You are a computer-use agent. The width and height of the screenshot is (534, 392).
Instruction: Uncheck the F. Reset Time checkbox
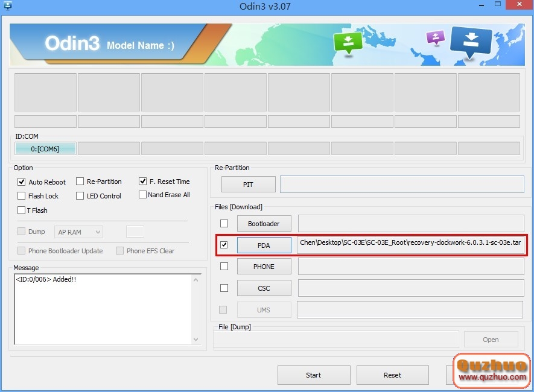[x=142, y=182]
